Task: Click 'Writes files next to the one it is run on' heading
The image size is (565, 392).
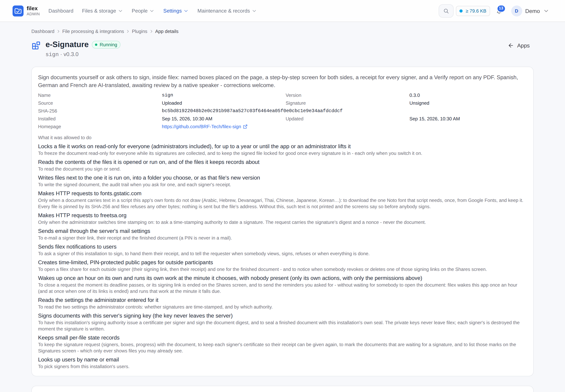Action: tap(149, 178)
